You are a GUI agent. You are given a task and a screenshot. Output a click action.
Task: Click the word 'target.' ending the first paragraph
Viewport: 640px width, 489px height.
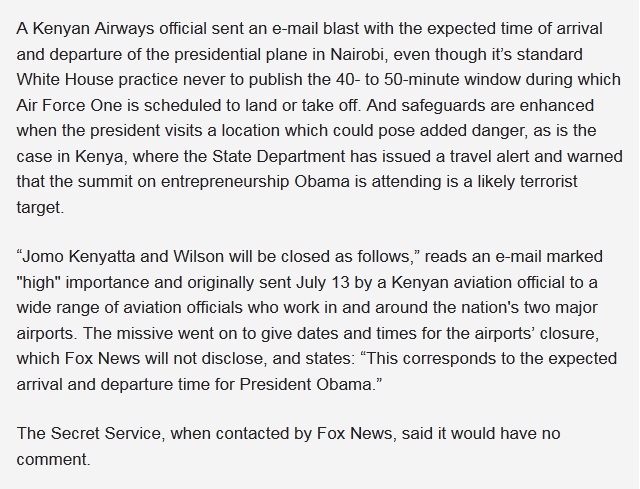pos(40,207)
